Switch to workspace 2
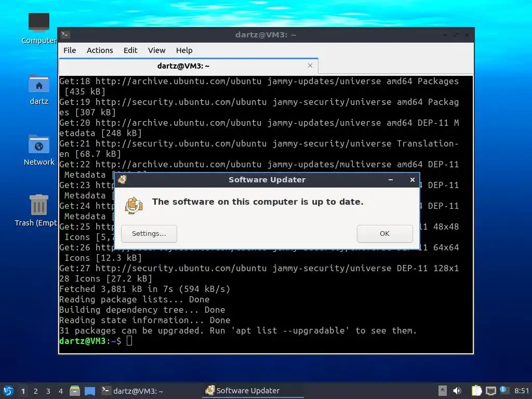532x399 pixels. [x=36, y=391]
